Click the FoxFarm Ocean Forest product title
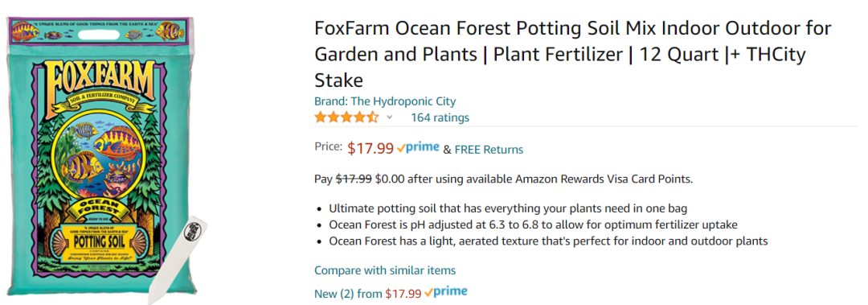This screenshot has width=868, height=305. (x=573, y=55)
